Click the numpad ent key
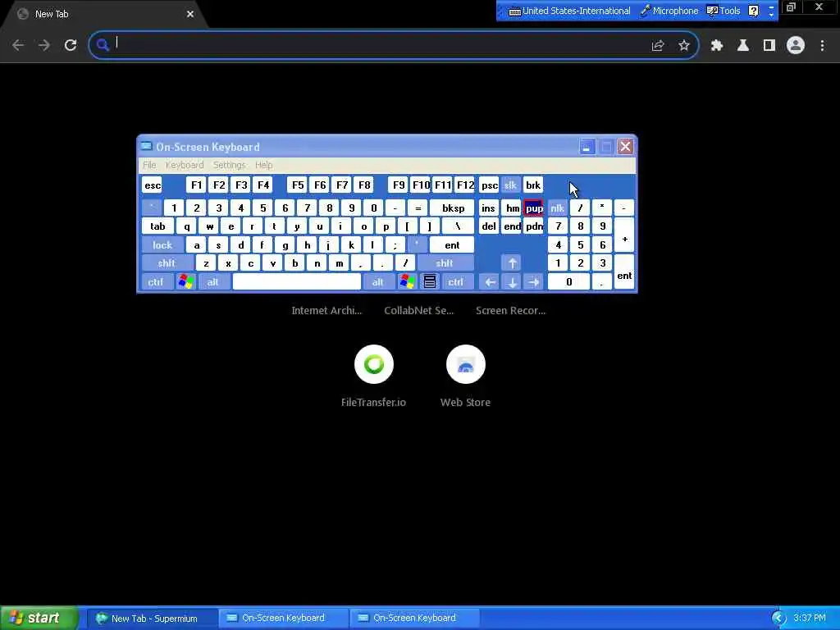The image size is (840, 630). pos(624,272)
